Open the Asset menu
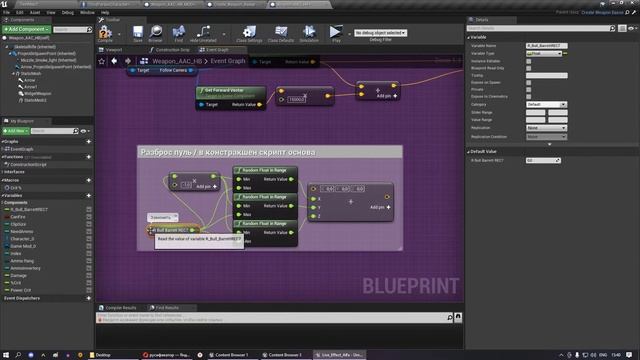Viewport: 640px width, 360px height. point(35,13)
